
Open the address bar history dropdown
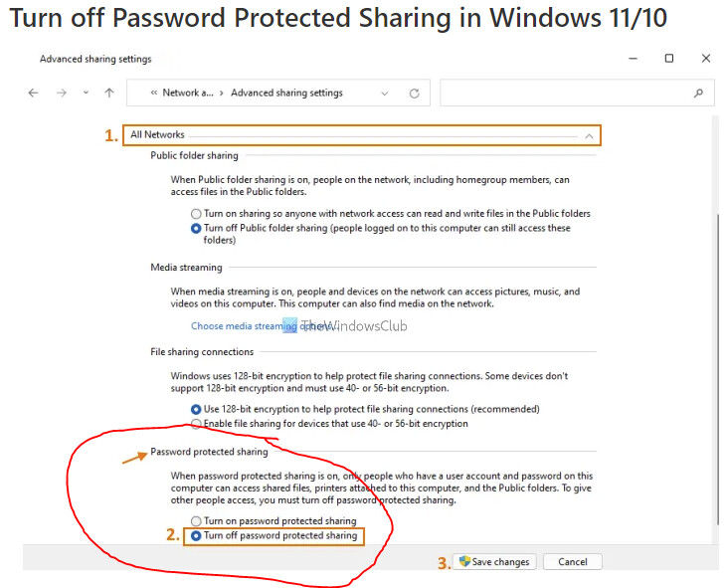pyautogui.click(x=385, y=93)
